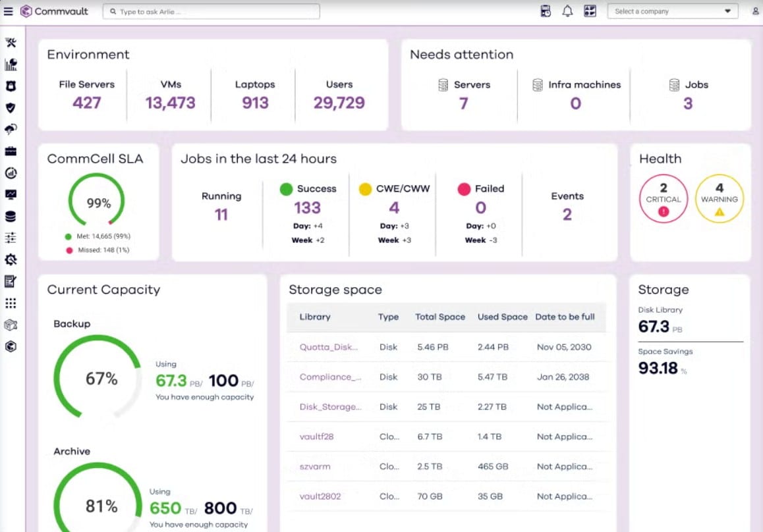Image resolution: width=763 pixels, height=532 pixels.
Task: Open the Quotta_Disk... library link
Action: [x=329, y=347]
